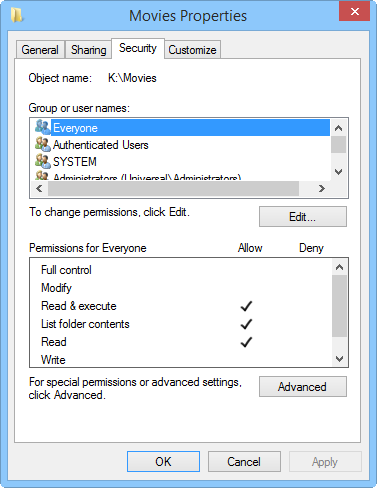Select the Security tab
Screen dimensions: 377x488
[138, 48]
